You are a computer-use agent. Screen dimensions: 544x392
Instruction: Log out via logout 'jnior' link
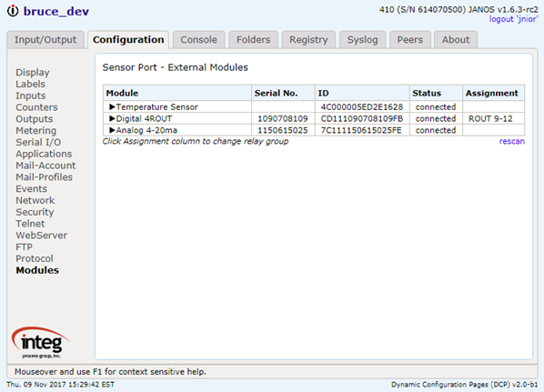click(x=513, y=19)
